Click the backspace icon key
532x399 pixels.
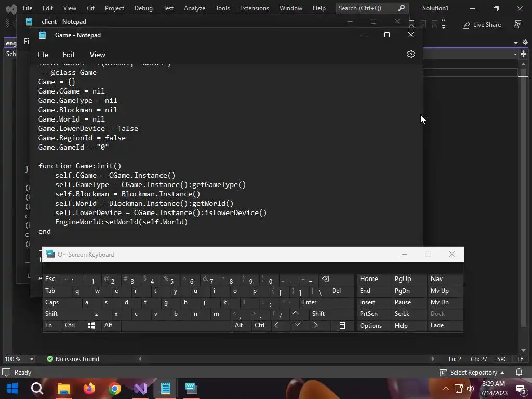pos(336,279)
